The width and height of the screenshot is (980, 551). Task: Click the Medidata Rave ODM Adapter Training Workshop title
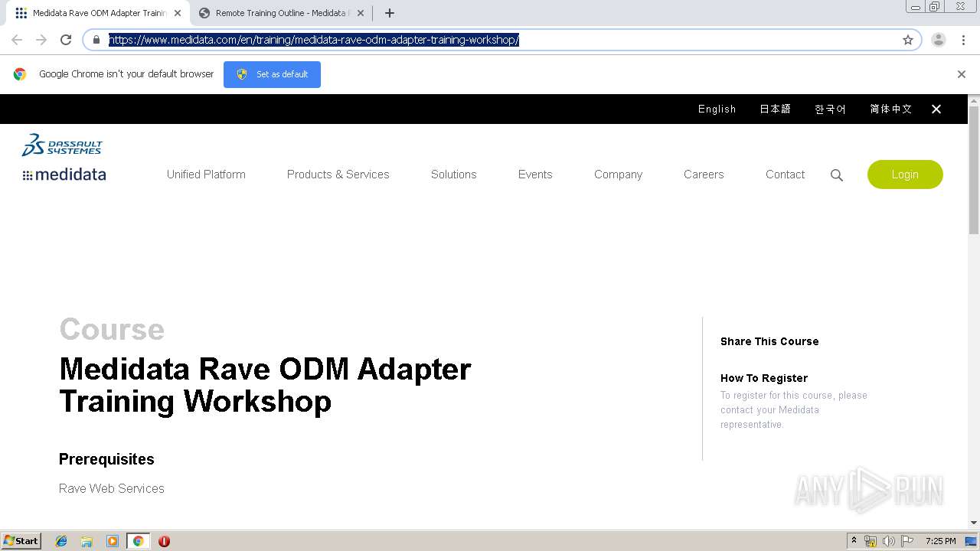[265, 385]
